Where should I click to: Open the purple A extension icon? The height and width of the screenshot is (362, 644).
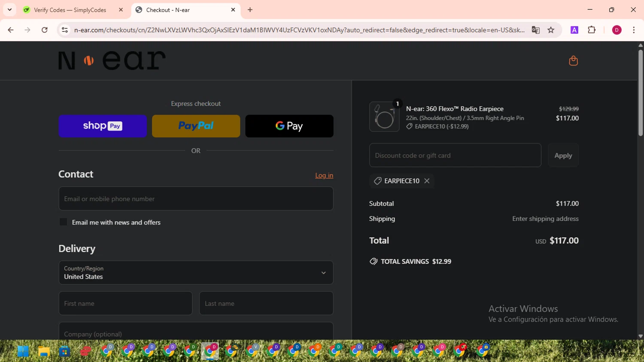(574, 30)
